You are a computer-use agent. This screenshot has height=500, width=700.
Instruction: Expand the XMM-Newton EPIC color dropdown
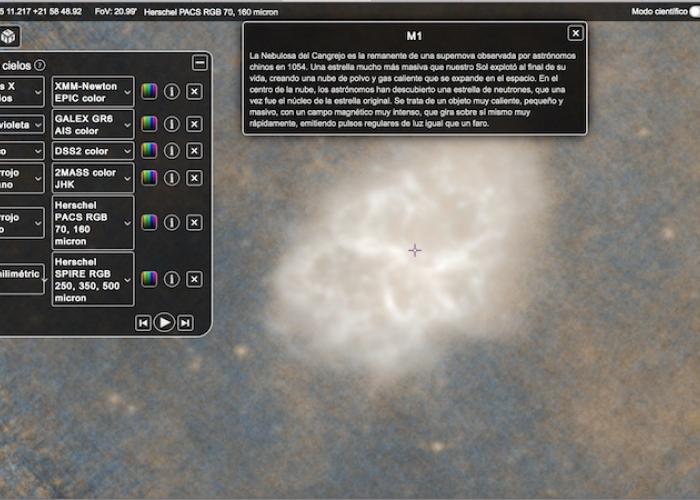coord(92,92)
